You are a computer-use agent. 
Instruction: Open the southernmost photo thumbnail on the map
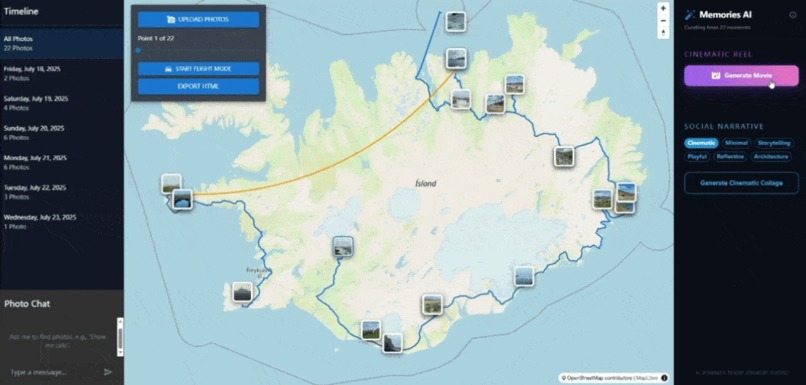coord(392,342)
